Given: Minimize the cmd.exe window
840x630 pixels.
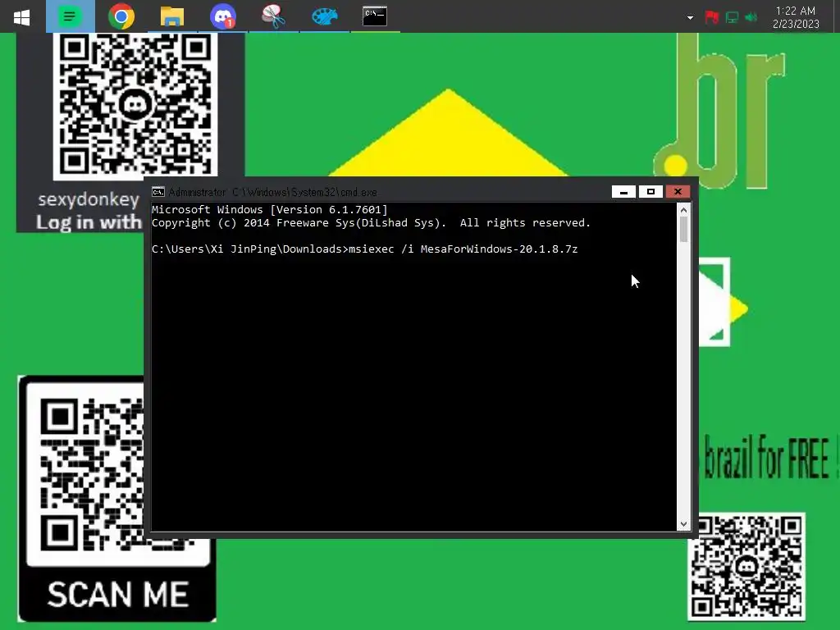Looking at the screenshot, I should click(x=623, y=192).
